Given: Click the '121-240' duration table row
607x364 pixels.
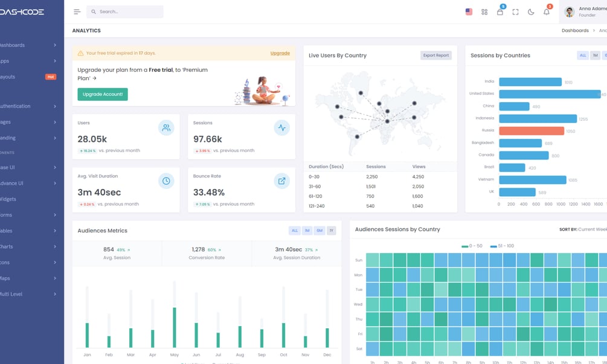Looking at the screenshot, I should pos(380,206).
